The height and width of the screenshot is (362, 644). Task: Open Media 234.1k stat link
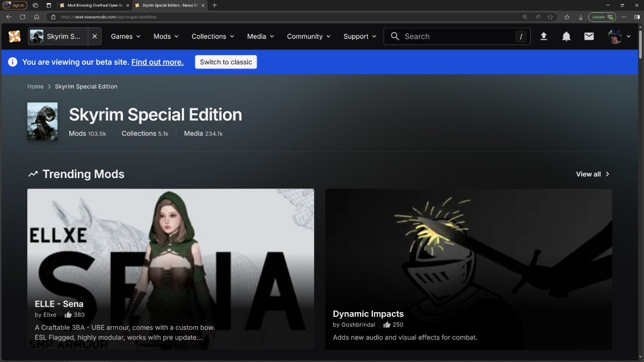[x=203, y=134]
